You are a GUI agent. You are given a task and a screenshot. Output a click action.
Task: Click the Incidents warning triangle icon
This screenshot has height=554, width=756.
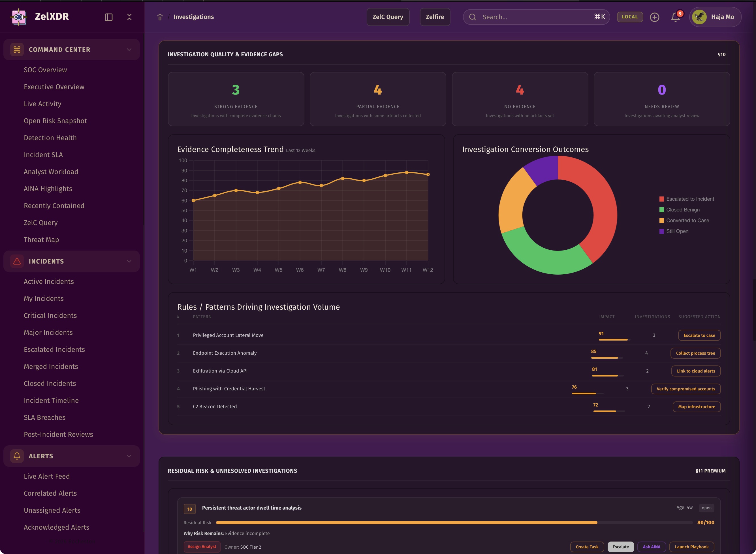click(x=17, y=261)
